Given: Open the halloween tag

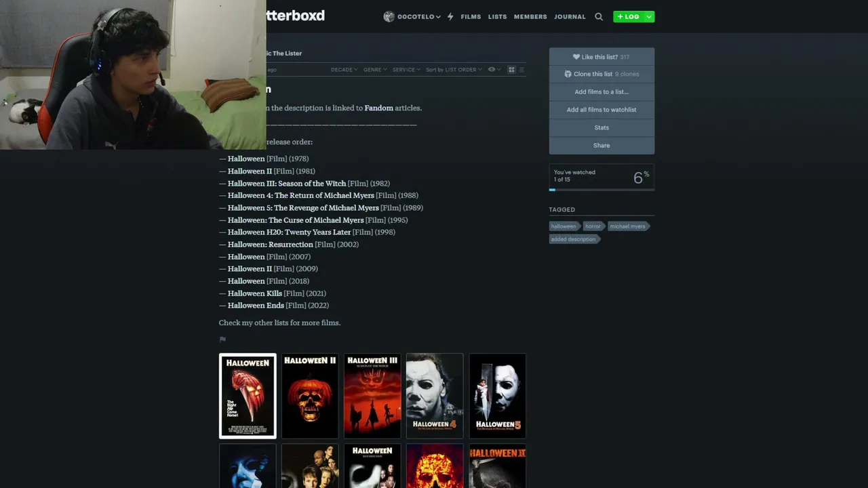Looking at the screenshot, I should click(x=564, y=226).
